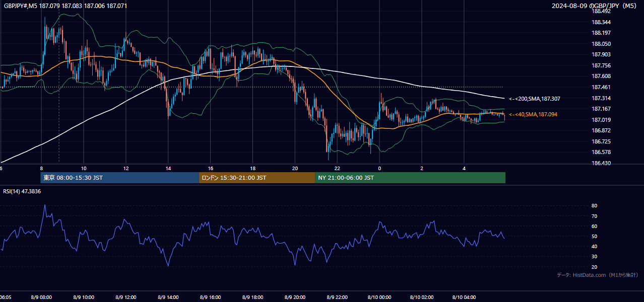Select hour label 12 under the price chart

coord(126,168)
